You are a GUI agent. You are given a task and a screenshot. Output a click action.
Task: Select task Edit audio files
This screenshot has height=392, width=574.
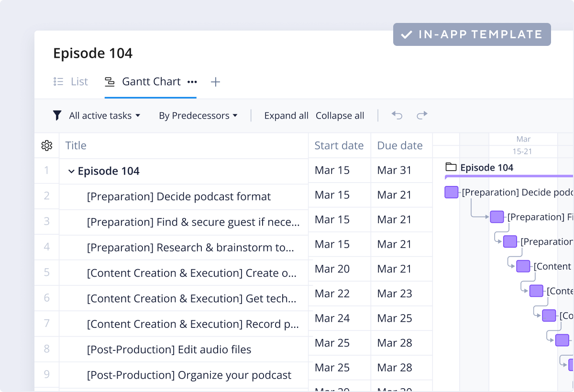point(169,349)
